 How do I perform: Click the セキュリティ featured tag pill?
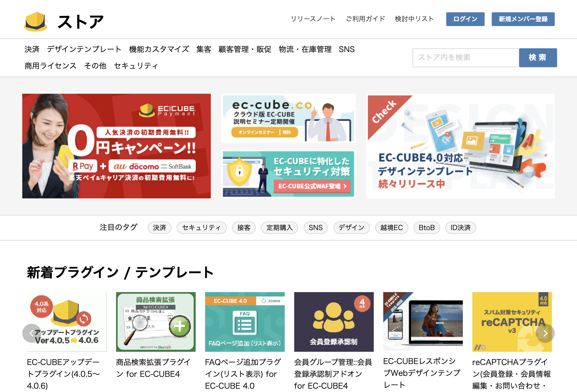point(202,227)
